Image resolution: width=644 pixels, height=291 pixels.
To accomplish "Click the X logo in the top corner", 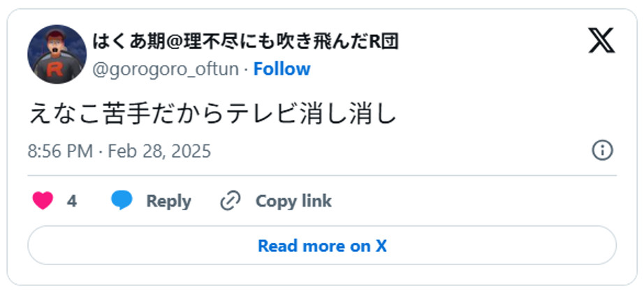I will click(x=600, y=41).
